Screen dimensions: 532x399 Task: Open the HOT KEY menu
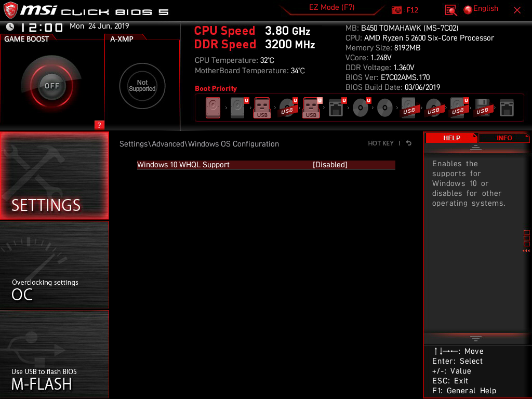click(x=381, y=143)
